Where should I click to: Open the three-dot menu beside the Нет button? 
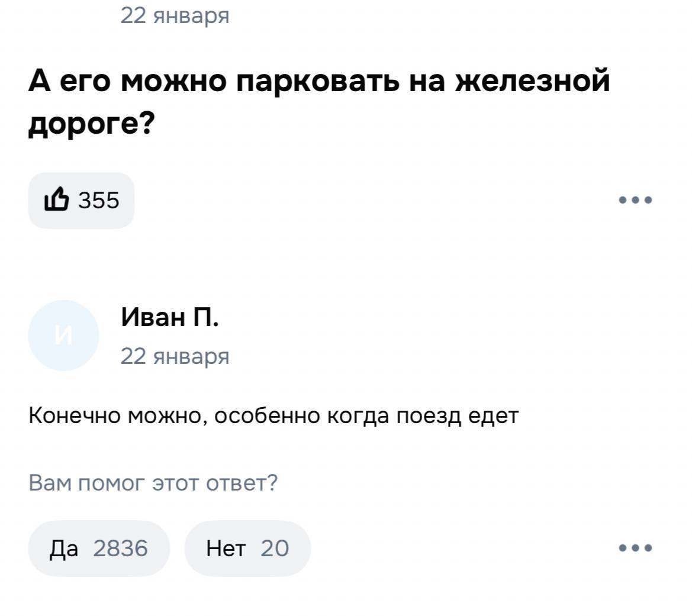[636, 548]
